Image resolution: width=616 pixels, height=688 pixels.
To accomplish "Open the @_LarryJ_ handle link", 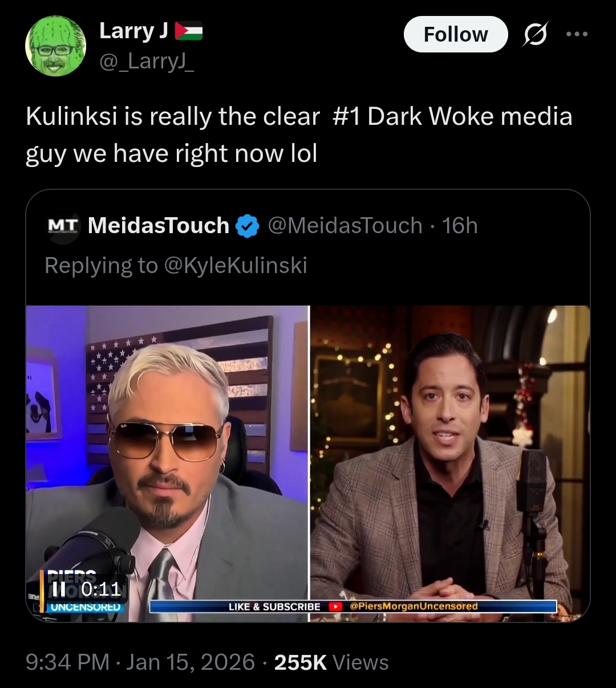I will pos(147,60).
